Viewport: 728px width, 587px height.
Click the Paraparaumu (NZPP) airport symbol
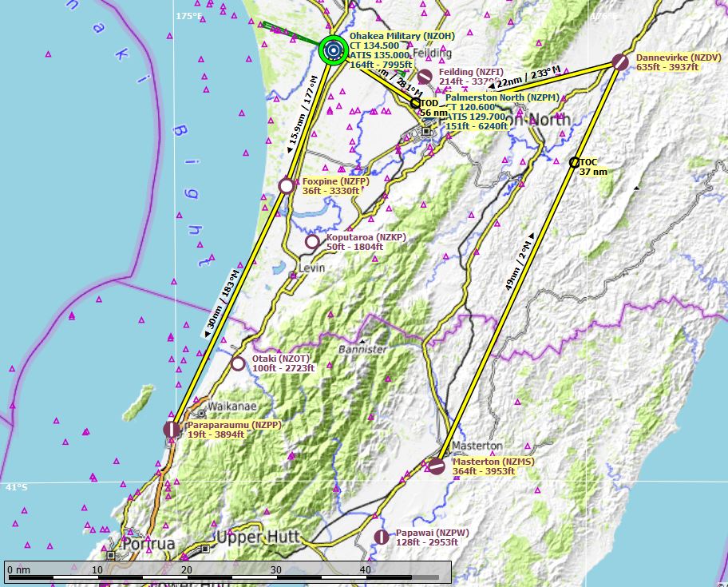point(172,429)
